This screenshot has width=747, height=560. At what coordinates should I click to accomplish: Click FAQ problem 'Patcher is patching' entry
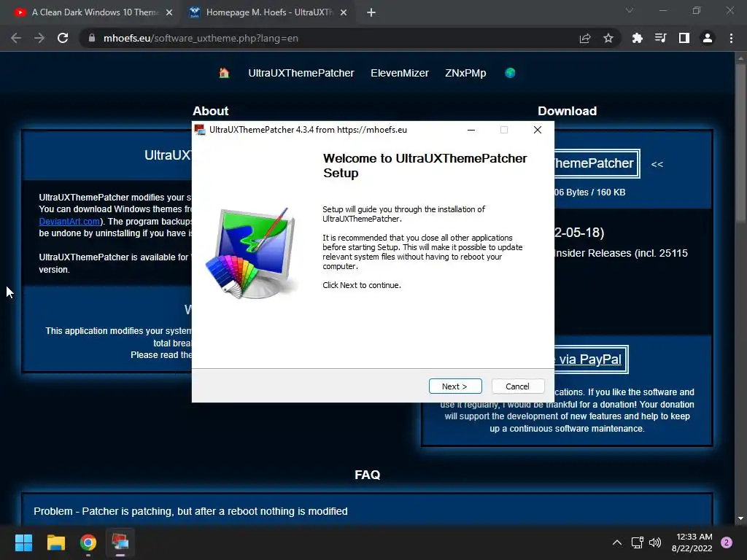[x=190, y=511]
